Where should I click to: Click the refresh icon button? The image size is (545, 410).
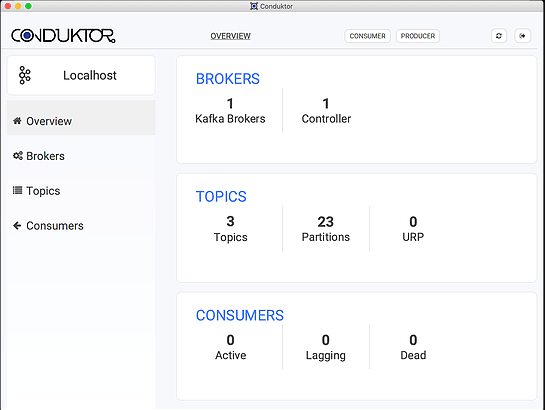tap(499, 36)
